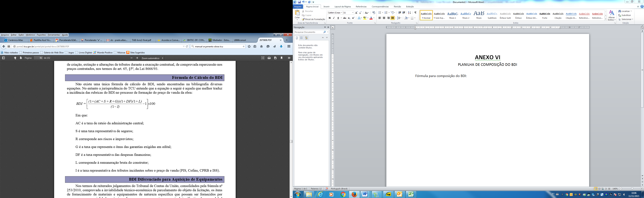Activate Pincel de Formatação format painter
The width and height of the screenshot is (644, 198).
[x=314, y=19]
